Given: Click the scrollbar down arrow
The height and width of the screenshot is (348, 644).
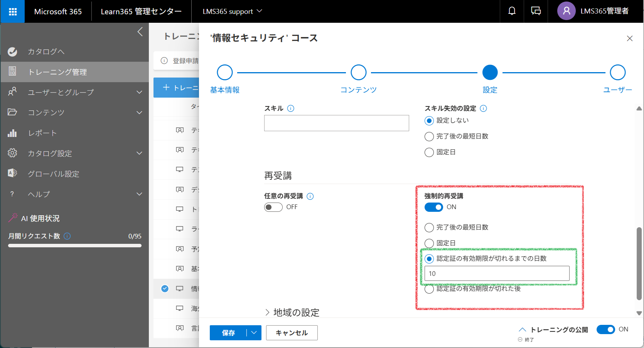Looking at the screenshot, I should click(x=639, y=313).
